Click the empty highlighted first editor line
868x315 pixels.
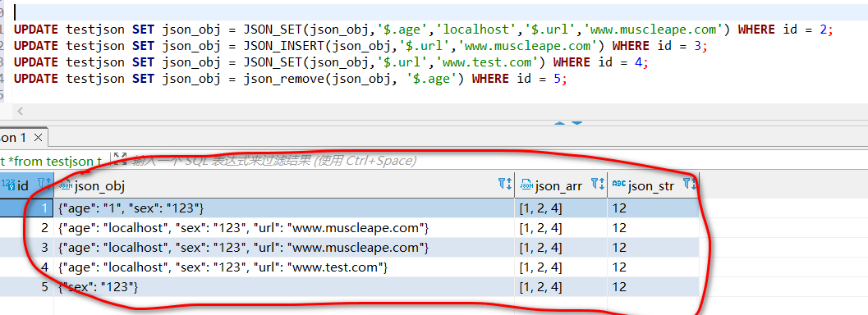point(440,12)
